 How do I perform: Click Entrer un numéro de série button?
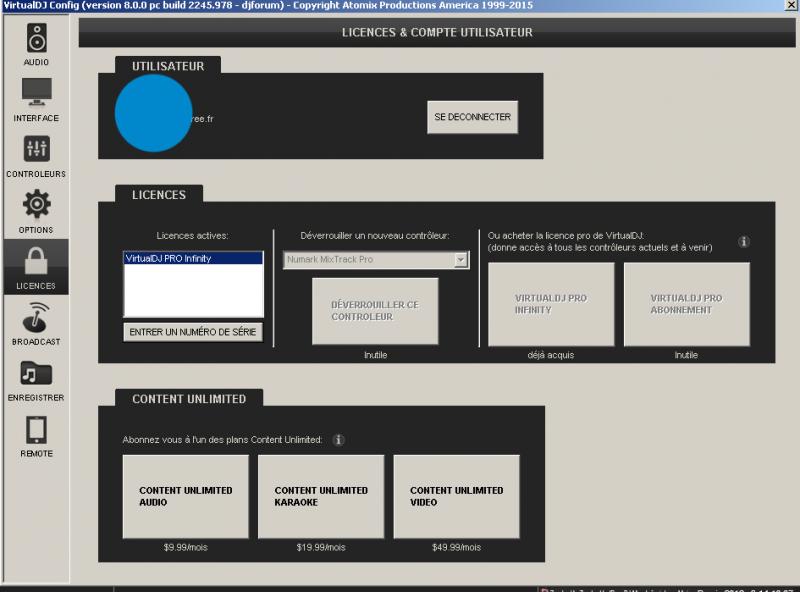pyautogui.click(x=193, y=332)
